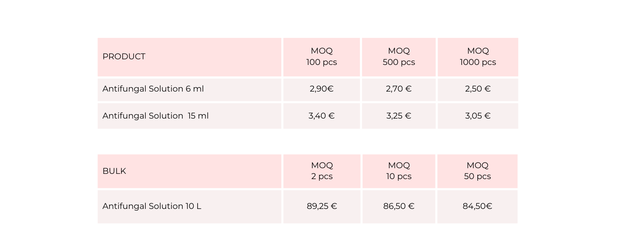The image size is (644, 242).
Task: Click the 3,05 € price cell
Action: coord(478,116)
